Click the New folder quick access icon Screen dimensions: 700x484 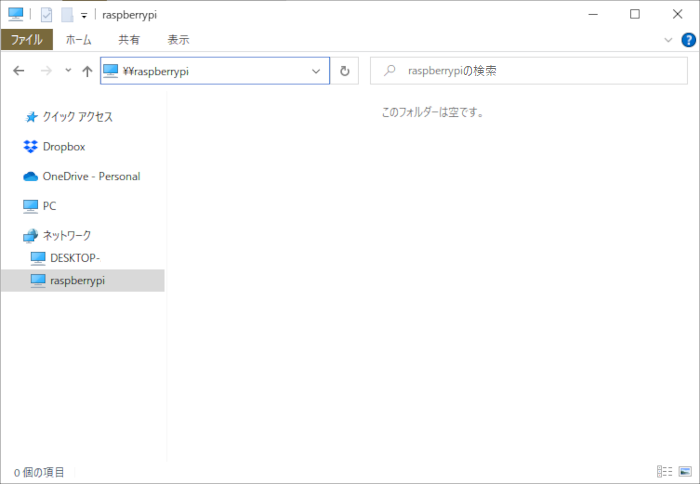coord(66,15)
